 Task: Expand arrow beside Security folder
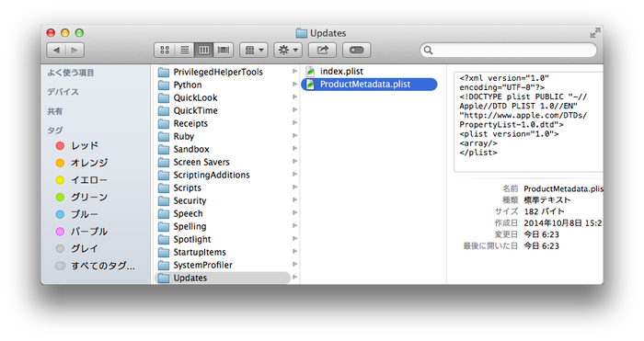point(295,200)
